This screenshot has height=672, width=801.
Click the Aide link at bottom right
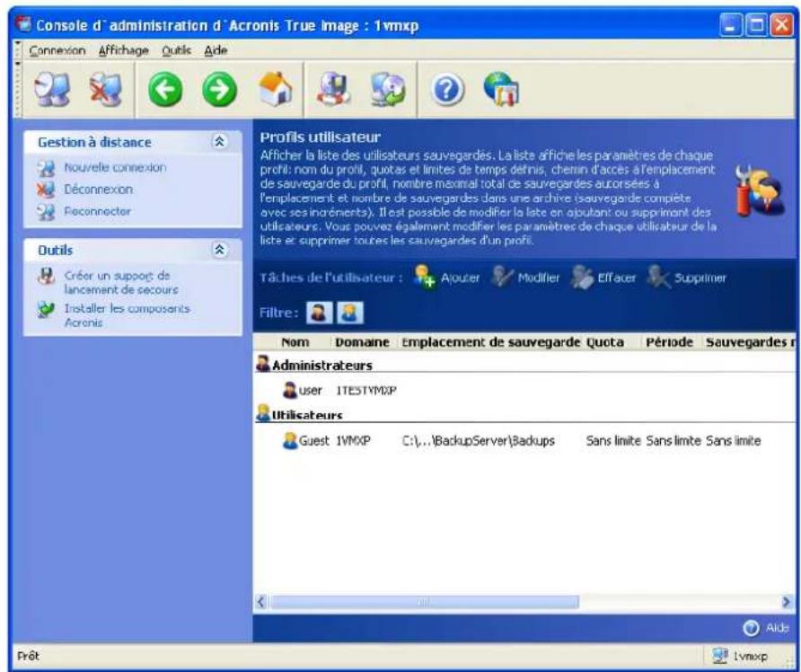[777, 628]
